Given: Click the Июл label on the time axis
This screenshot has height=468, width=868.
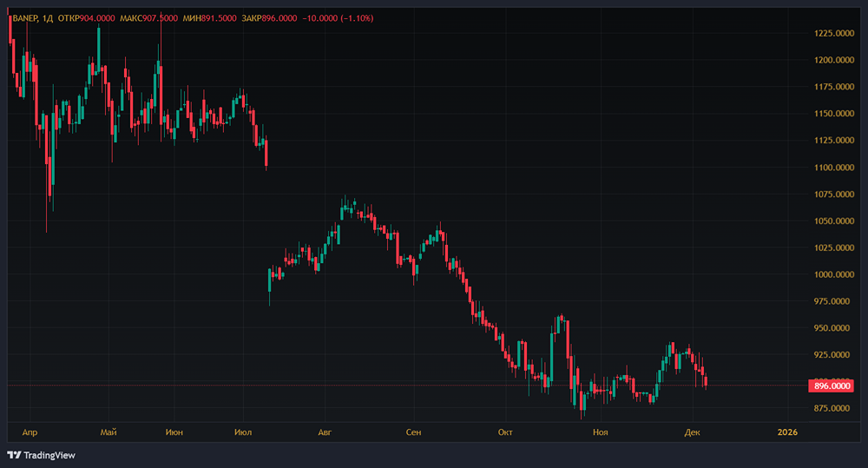Looking at the screenshot, I should (243, 432).
